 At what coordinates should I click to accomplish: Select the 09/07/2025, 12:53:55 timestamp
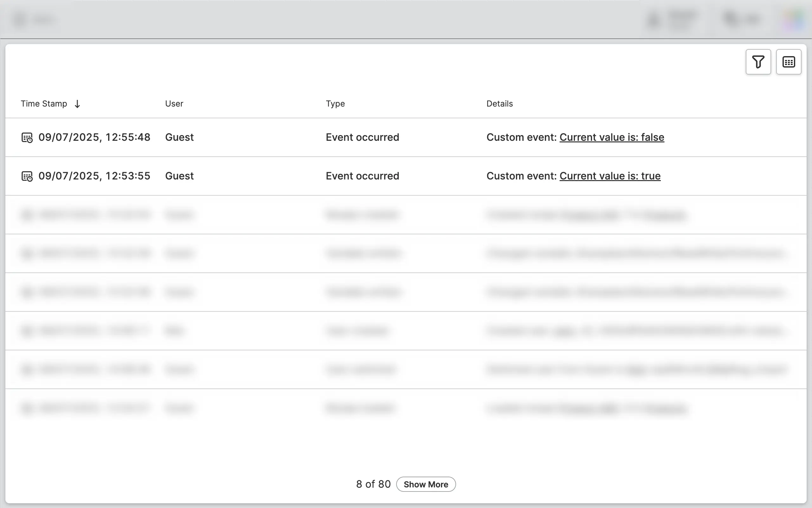click(94, 176)
